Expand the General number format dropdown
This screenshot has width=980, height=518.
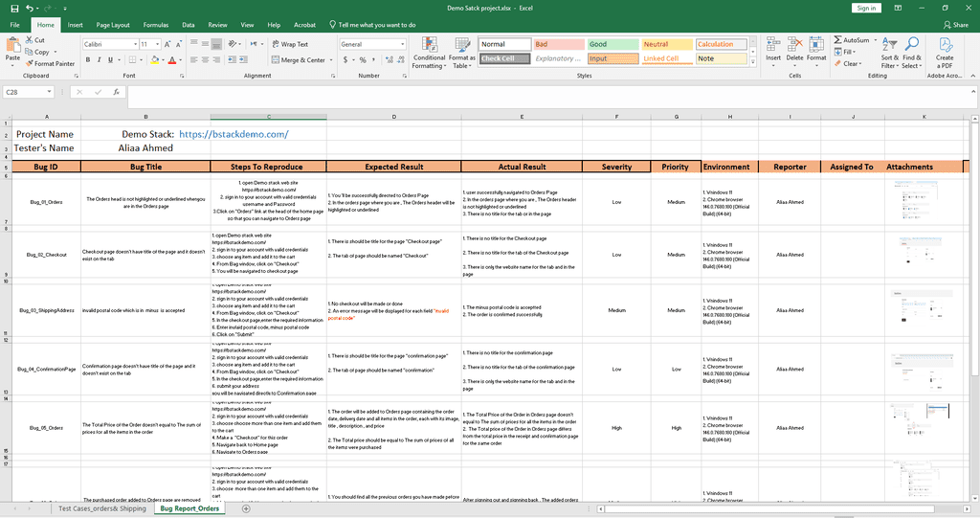point(403,44)
